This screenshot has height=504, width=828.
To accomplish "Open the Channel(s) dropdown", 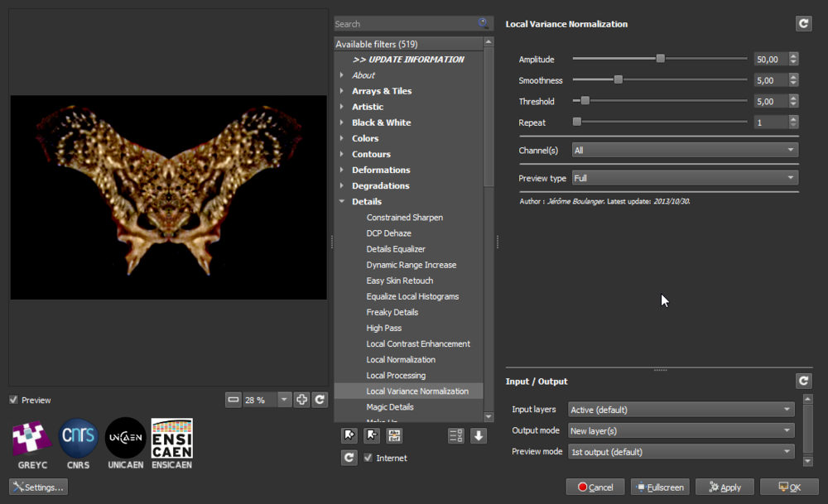I will coord(684,151).
